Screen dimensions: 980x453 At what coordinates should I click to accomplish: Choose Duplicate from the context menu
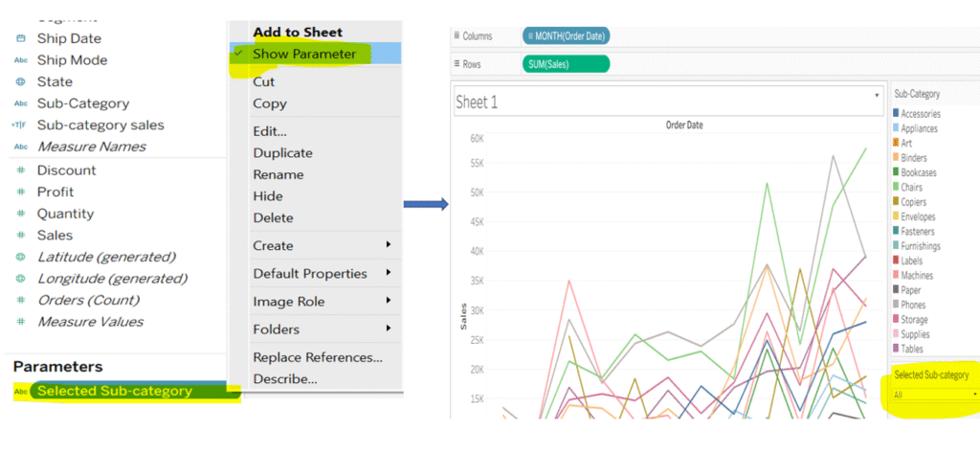pyautogui.click(x=282, y=153)
